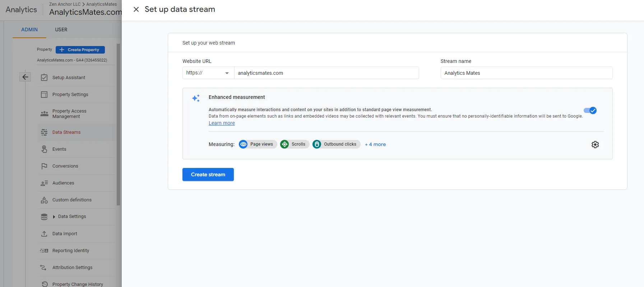Screen dimensions: 644x287
Task: Click the Property Access Management people icon
Action: 44,114
